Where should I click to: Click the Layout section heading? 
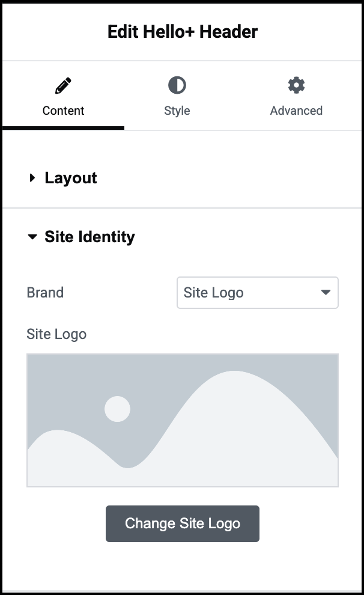point(71,178)
